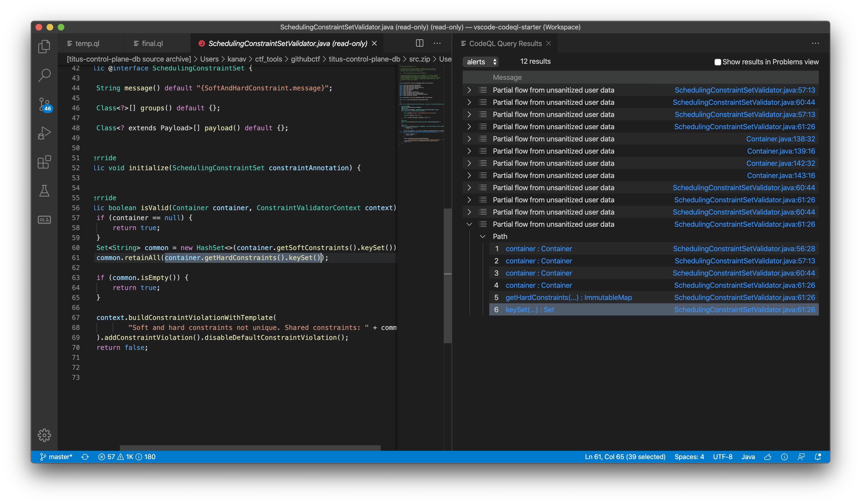Click path step 2 container : Container
The image size is (861, 504).
point(538,261)
